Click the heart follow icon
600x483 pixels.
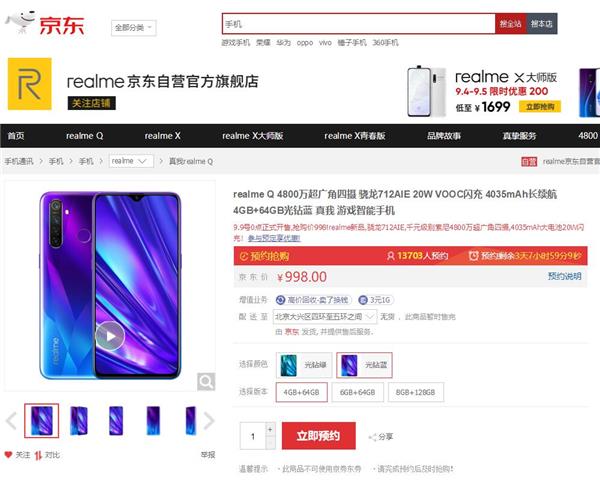(8, 455)
